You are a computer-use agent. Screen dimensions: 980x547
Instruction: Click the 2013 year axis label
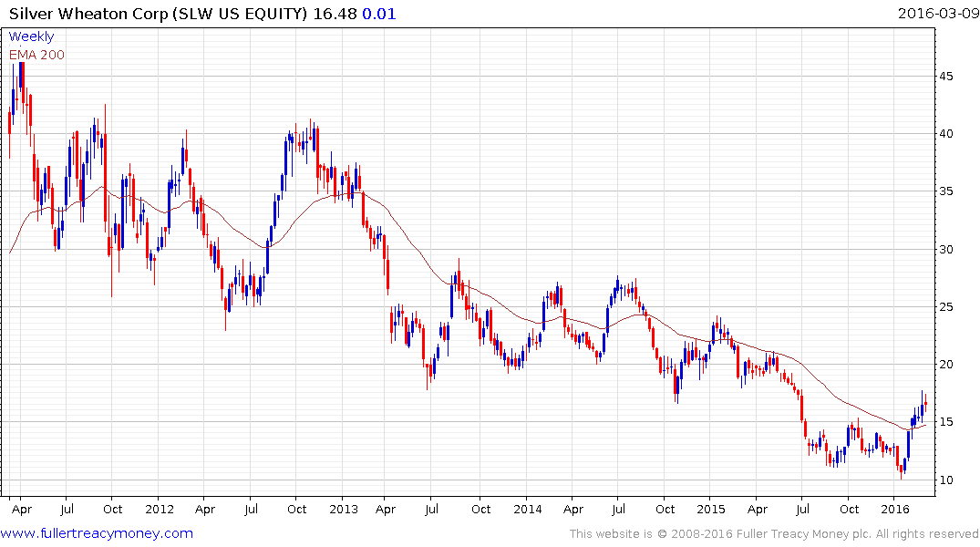click(x=343, y=509)
